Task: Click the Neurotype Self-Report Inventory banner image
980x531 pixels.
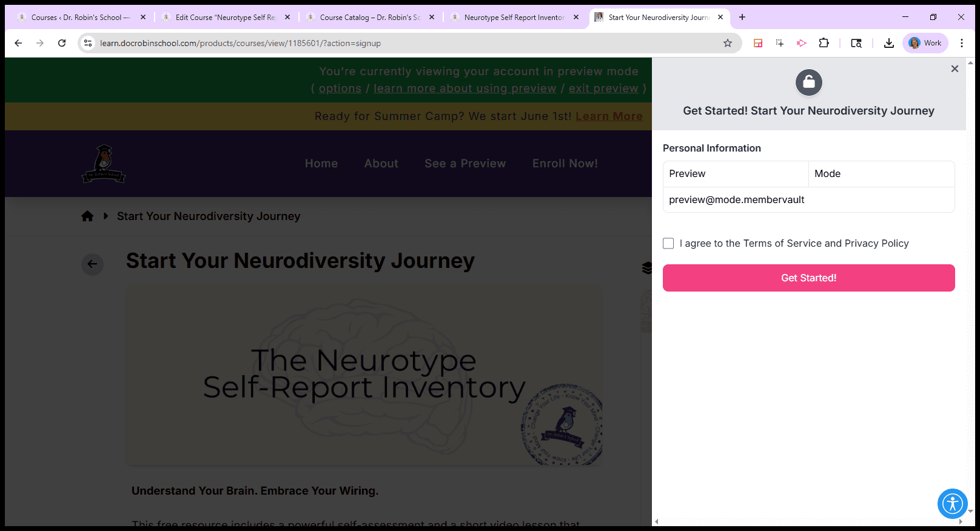Action: (x=364, y=376)
